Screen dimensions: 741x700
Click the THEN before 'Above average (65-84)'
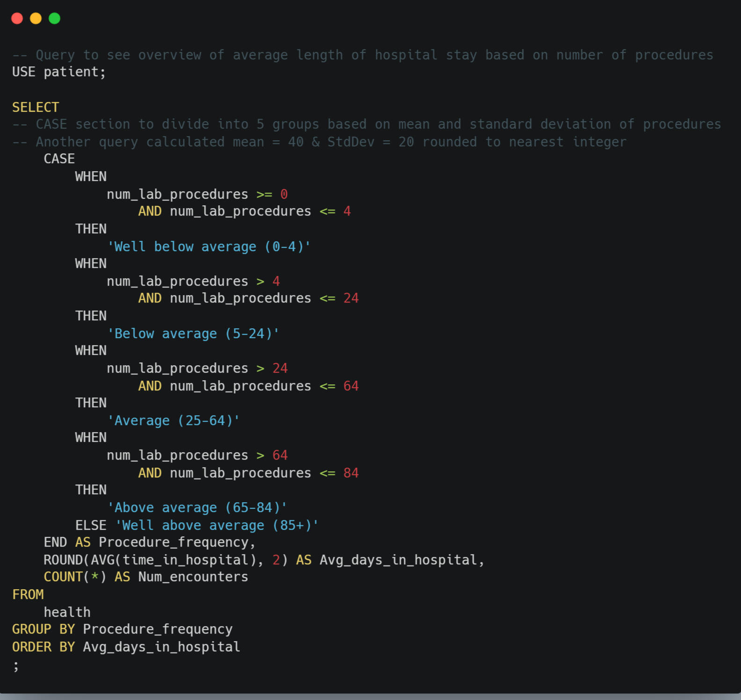(x=91, y=490)
